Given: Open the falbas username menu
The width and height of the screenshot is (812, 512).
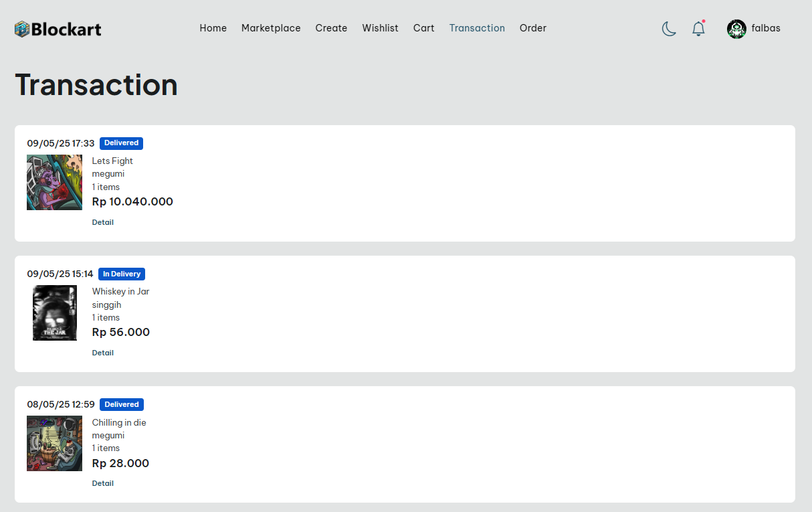Looking at the screenshot, I should [x=766, y=28].
